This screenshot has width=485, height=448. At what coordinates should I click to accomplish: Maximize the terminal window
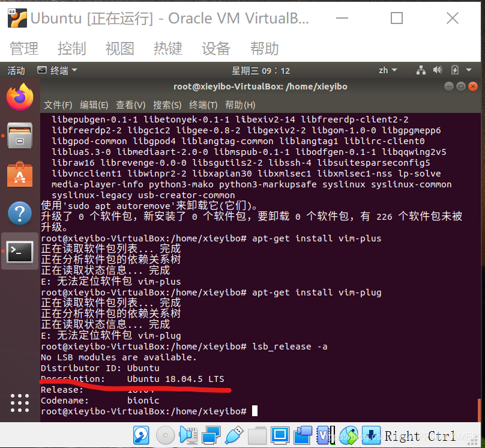pyautogui.click(x=461, y=86)
